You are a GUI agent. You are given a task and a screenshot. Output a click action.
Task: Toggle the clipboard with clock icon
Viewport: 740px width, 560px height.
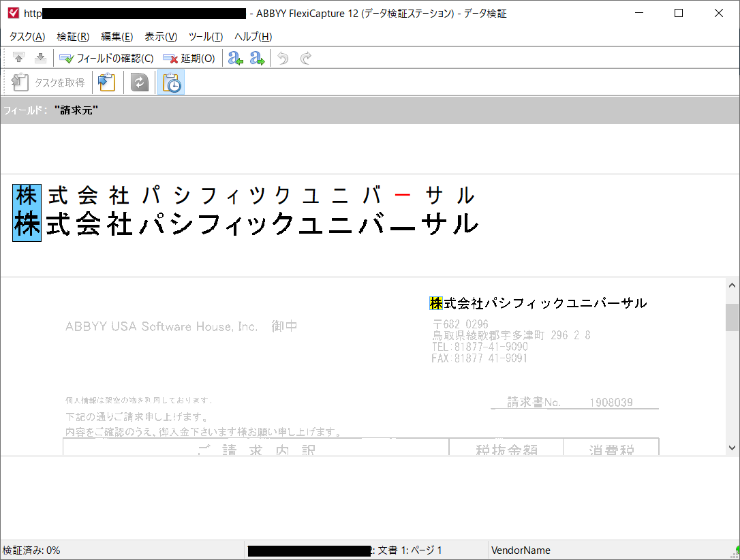pyautogui.click(x=171, y=82)
